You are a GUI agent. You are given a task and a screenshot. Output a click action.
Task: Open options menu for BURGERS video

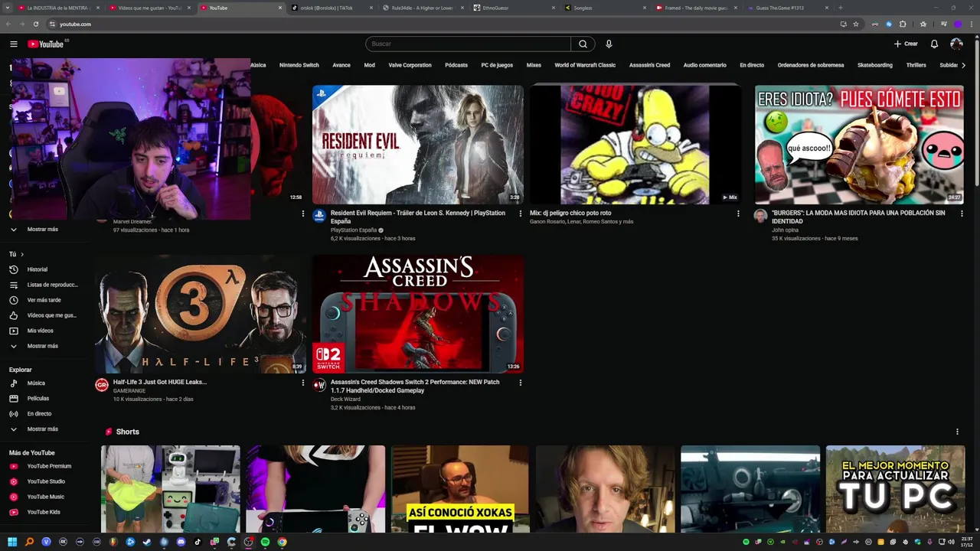pos(962,214)
